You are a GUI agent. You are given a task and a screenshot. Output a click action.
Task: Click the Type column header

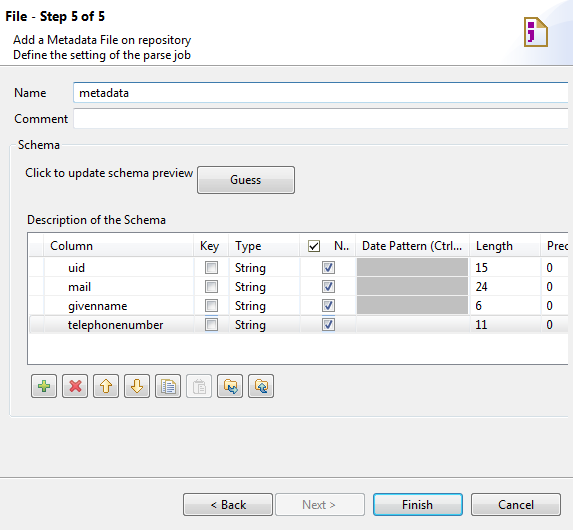[x=264, y=246]
